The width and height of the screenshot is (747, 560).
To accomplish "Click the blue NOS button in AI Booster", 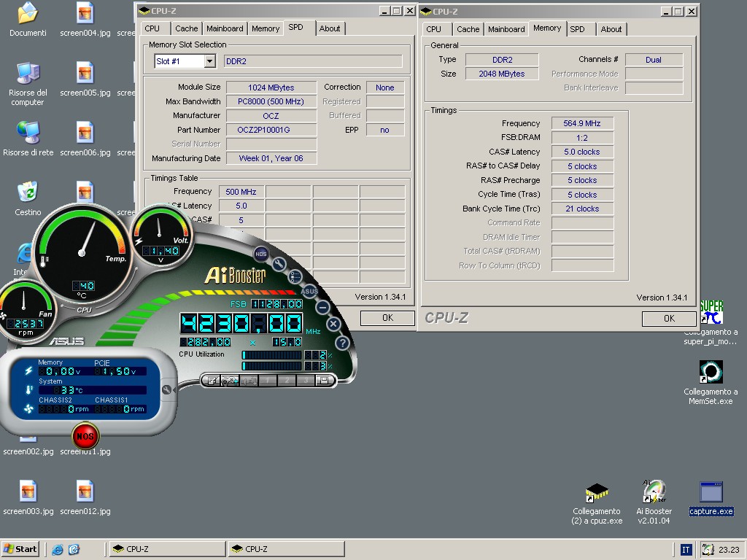I will coord(261,254).
